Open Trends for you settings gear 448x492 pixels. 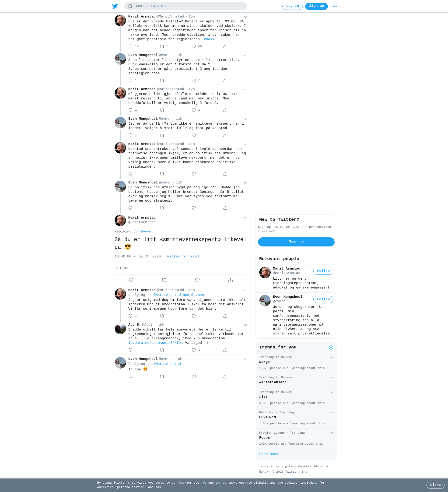(331, 348)
